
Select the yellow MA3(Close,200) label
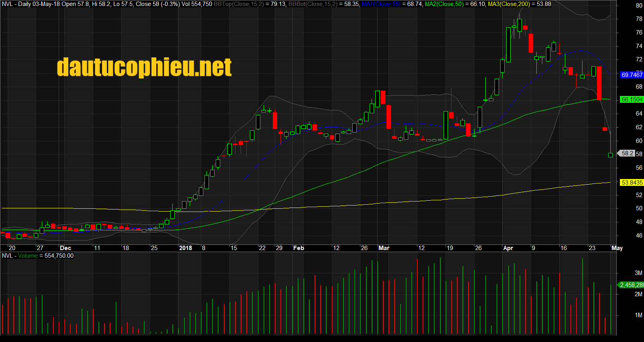coord(509,4)
